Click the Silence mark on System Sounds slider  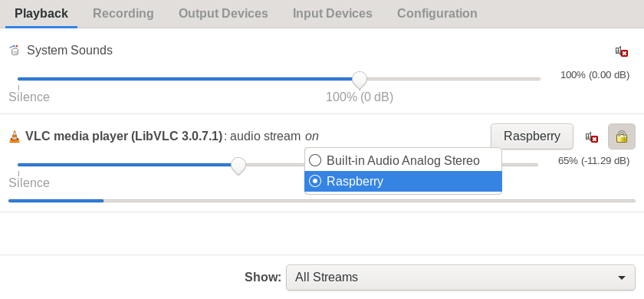(x=29, y=97)
